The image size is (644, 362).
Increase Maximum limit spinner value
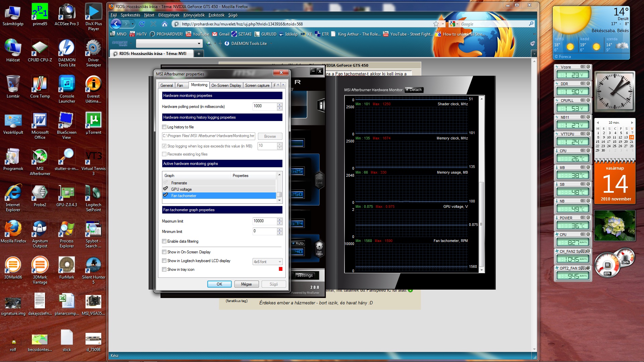point(279,220)
